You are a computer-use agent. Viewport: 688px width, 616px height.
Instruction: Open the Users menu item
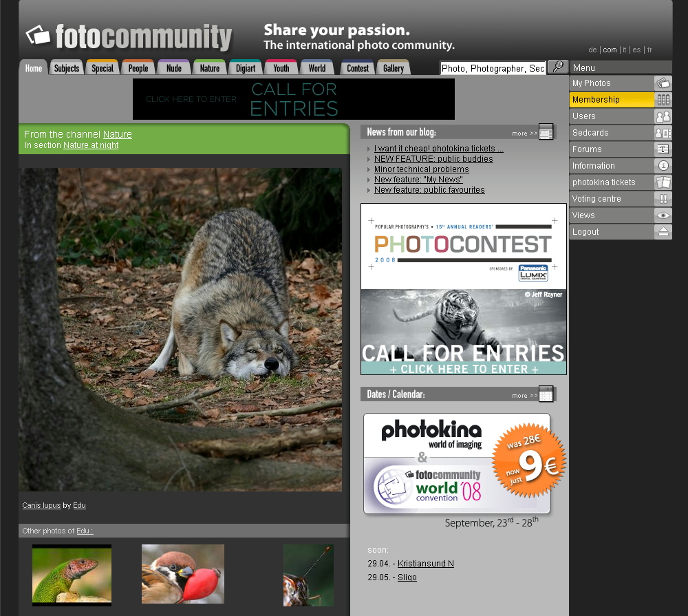(x=621, y=116)
